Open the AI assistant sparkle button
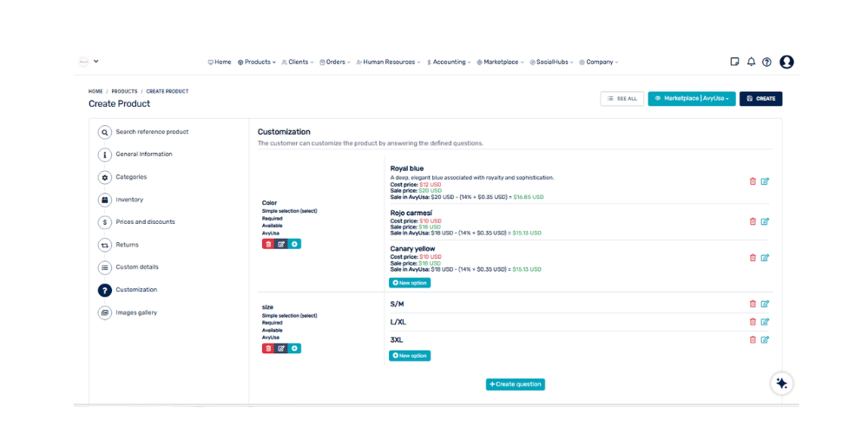This screenshot has height=434, width=868. tap(781, 383)
